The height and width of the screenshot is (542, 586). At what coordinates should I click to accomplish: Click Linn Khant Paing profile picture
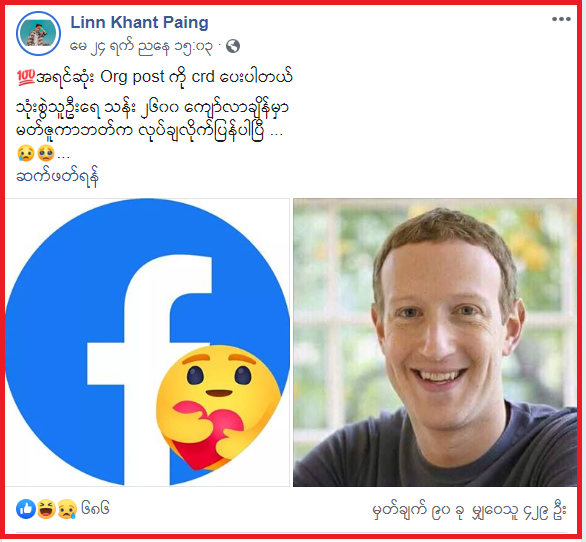pos(38,34)
